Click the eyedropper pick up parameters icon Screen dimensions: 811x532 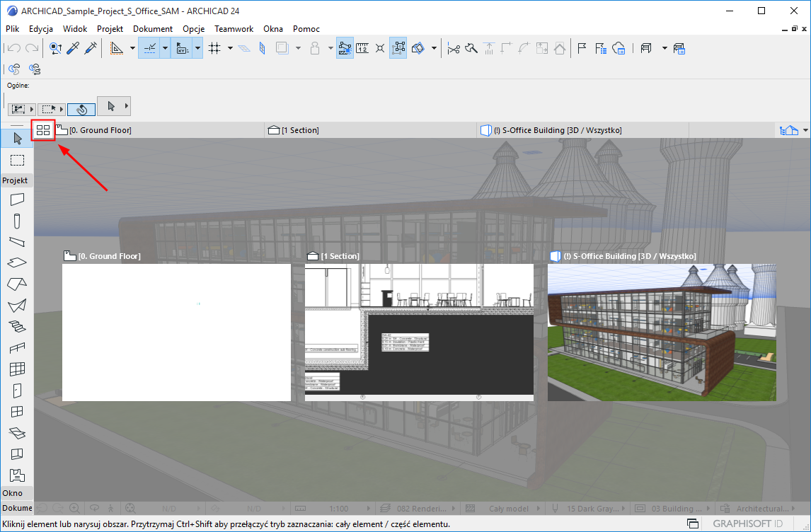tap(73, 48)
